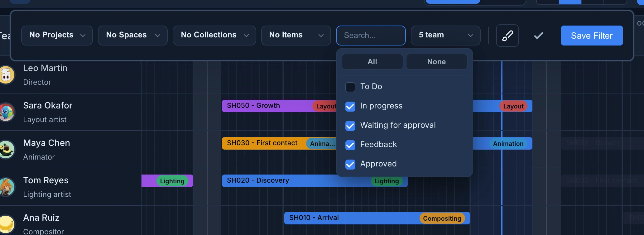Viewport: 644px width, 235px height.
Task: Open the No Items dropdown
Action: pos(296,36)
